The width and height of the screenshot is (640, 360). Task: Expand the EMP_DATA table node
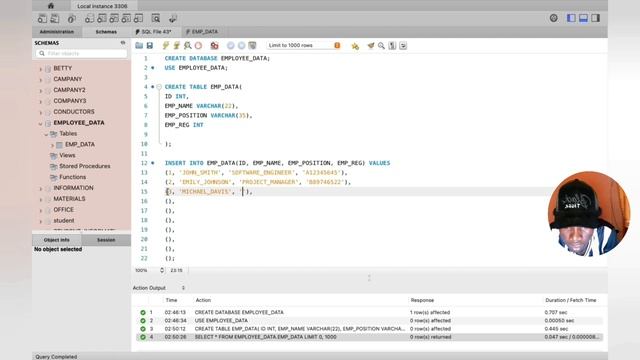click(52, 145)
